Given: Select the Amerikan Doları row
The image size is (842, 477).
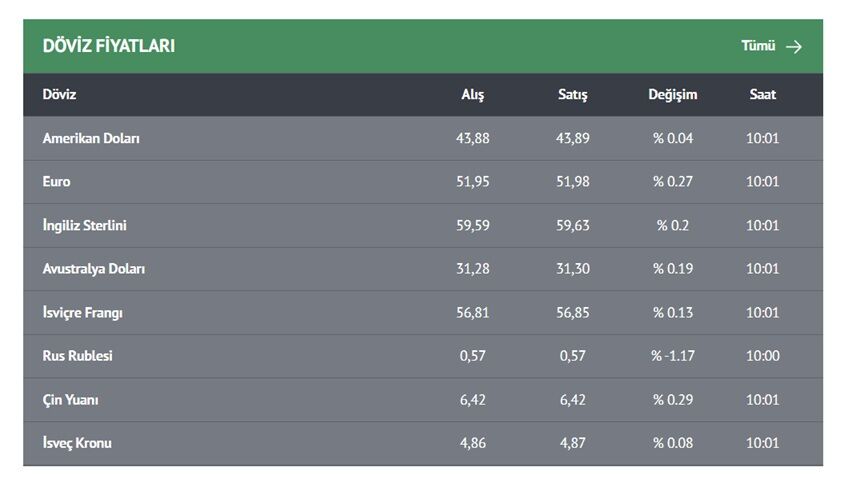Looking at the screenshot, I should (x=91, y=138).
